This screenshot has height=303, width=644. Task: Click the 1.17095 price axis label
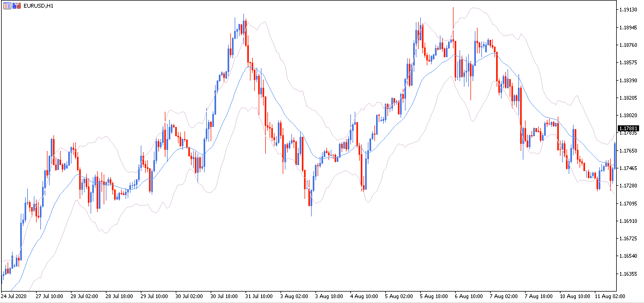[x=627, y=203]
